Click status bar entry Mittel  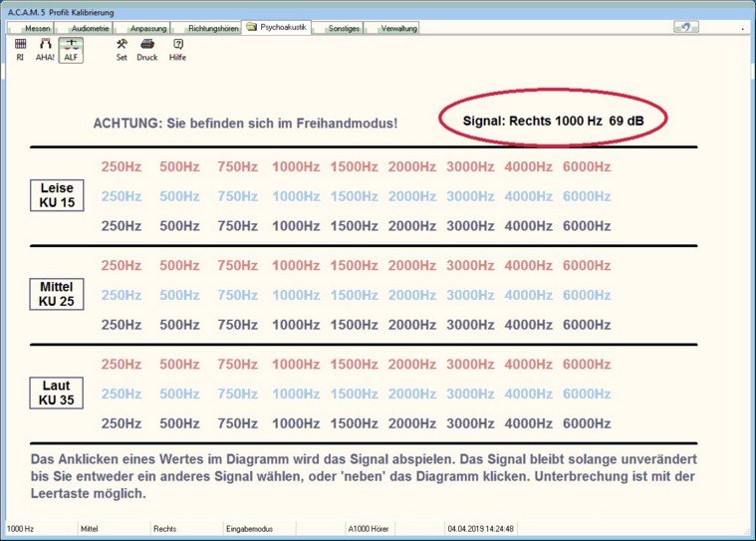coord(90,529)
